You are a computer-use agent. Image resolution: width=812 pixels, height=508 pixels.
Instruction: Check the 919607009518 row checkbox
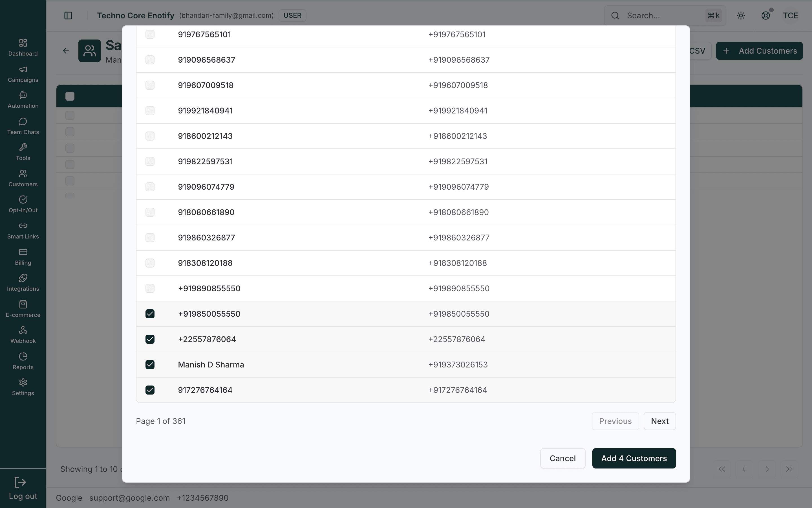coord(150,85)
